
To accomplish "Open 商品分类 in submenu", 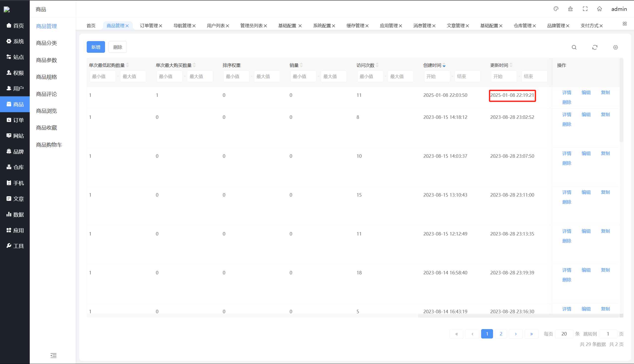I will pos(47,43).
